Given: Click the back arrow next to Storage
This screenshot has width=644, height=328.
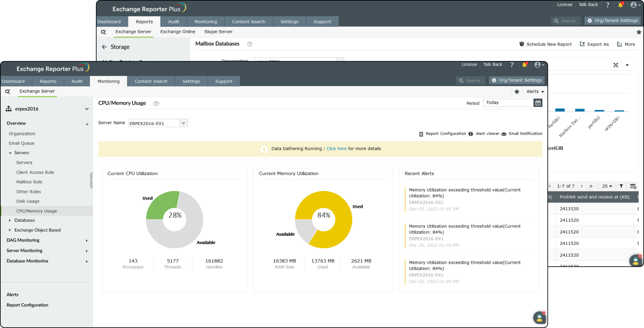Looking at the screenshot, I should click(104, 47).
